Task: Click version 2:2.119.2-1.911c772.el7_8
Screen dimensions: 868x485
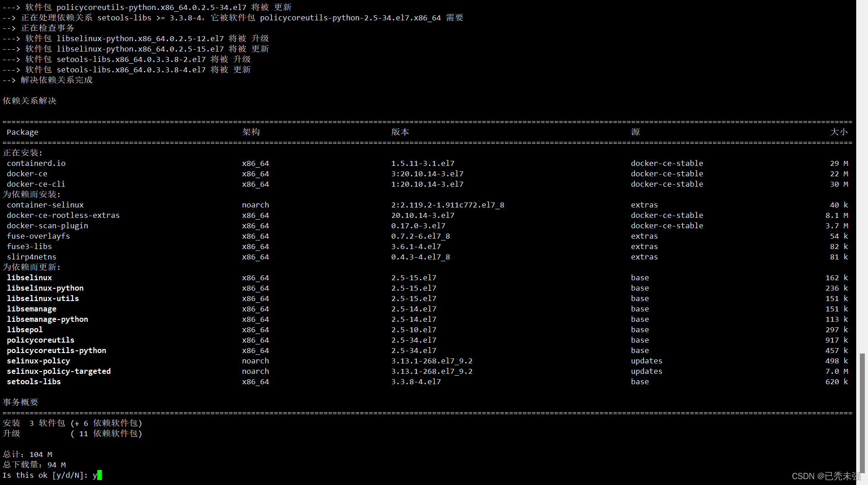Action: tap(448, 205)
